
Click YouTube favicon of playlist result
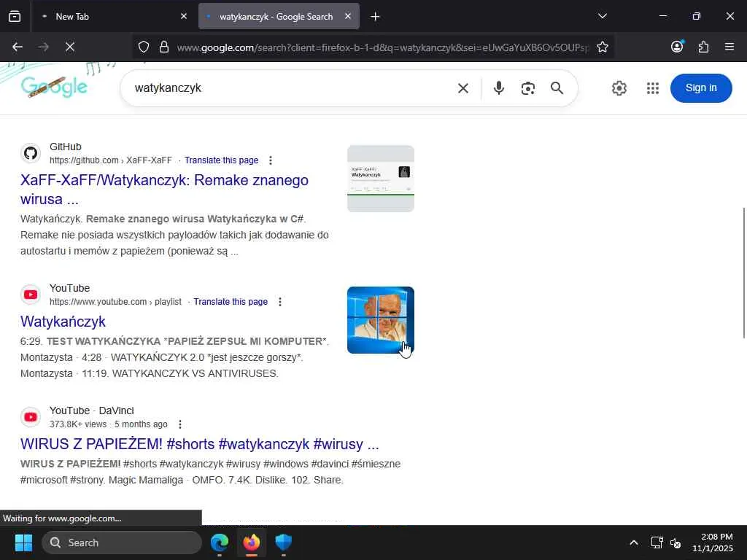pyautogui.click(x=31, y=295)
